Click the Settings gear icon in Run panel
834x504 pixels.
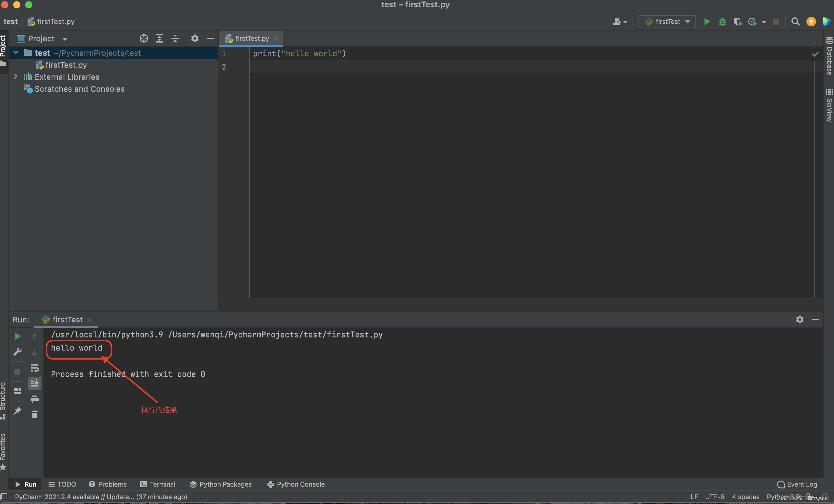pyautogui.click(x=800, y=319)
